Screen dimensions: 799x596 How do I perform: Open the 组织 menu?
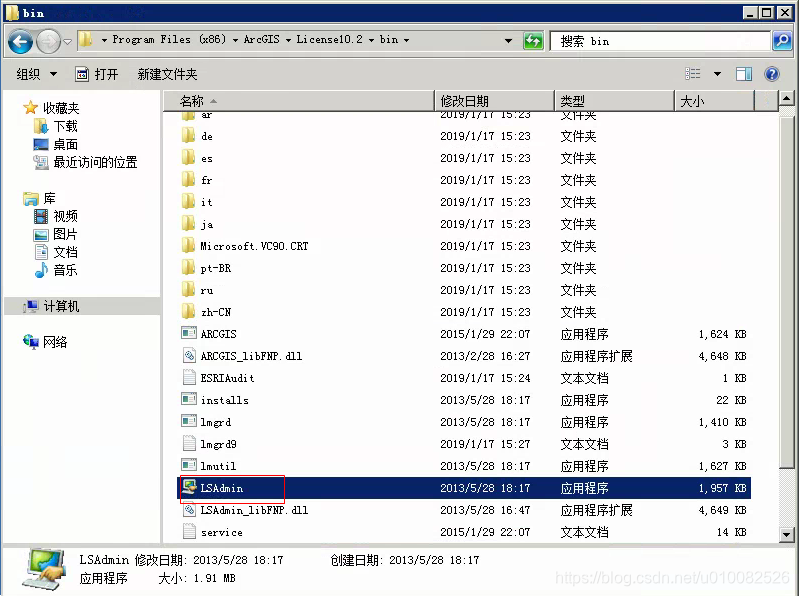pos(36,74)
